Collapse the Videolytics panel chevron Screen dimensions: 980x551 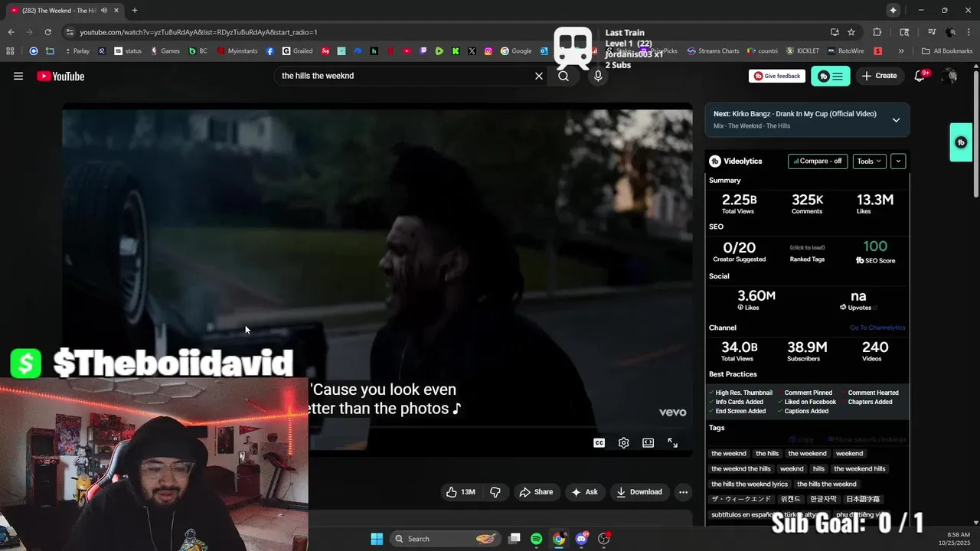tap(898, 161)
